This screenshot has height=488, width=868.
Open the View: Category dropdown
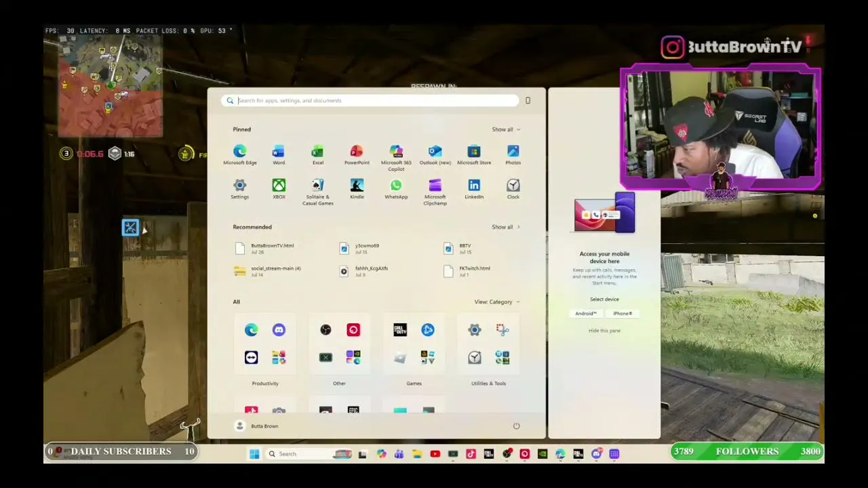point(497,302)
